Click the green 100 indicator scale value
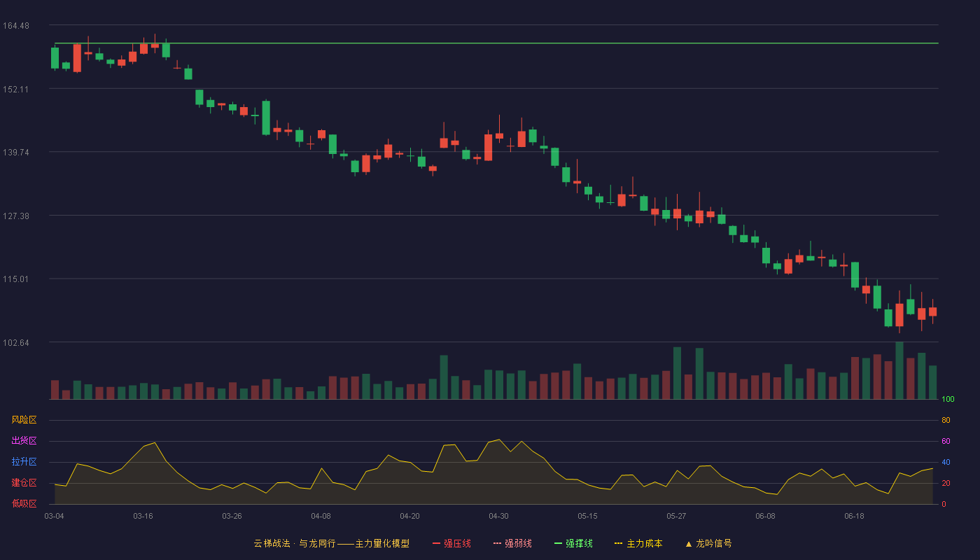The height and width of the screenshot is (560, 980). (x=948, y=400)
